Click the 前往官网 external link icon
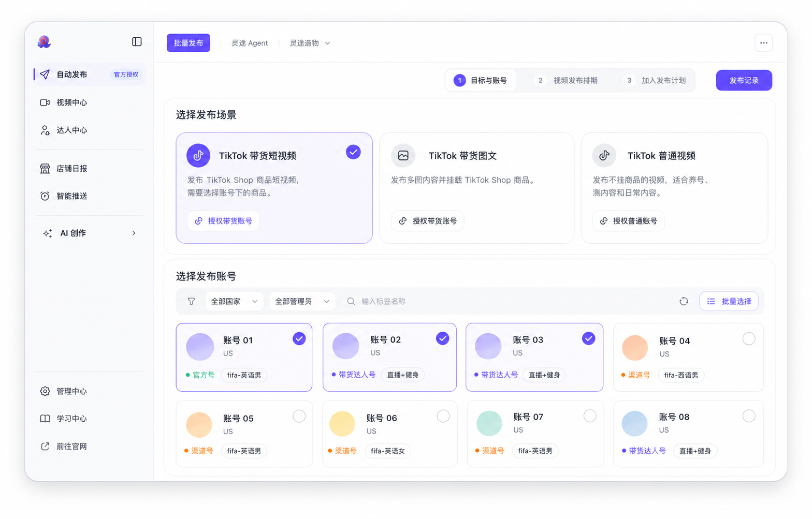Image resolution: width=812 pixels, height=519 pixels. (x=45, y=447)
